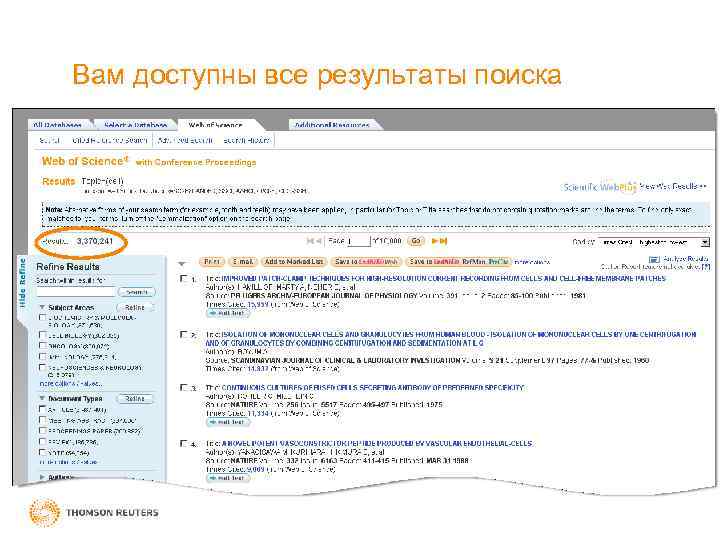
Task: Click the Go page button
Action: (x=416, y=241)
